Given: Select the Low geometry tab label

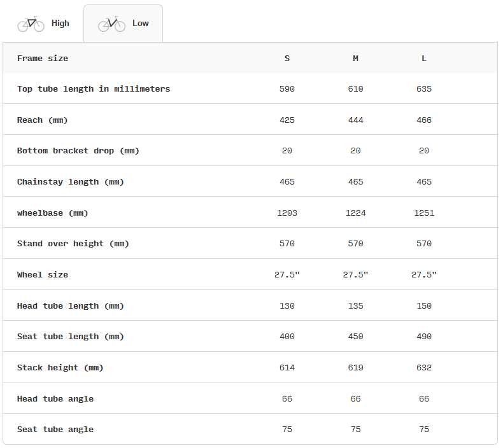Looking at the screenshot, I should (140, 24).
